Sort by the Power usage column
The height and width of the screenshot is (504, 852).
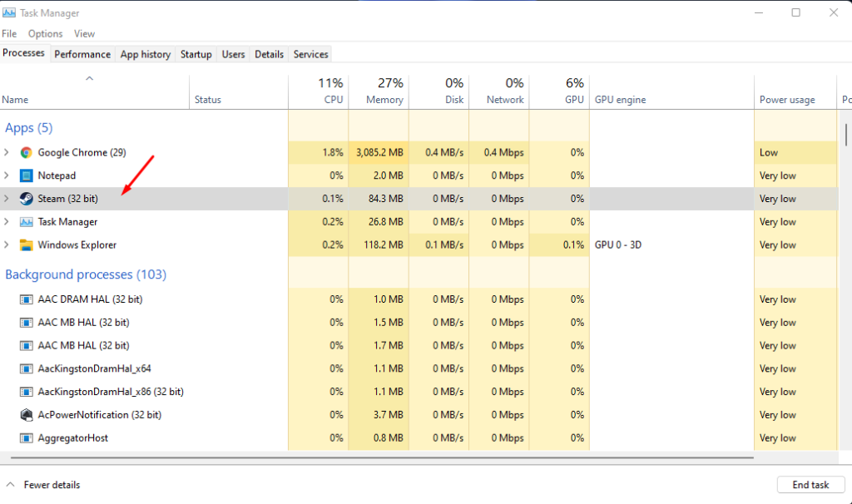(795, 91)
